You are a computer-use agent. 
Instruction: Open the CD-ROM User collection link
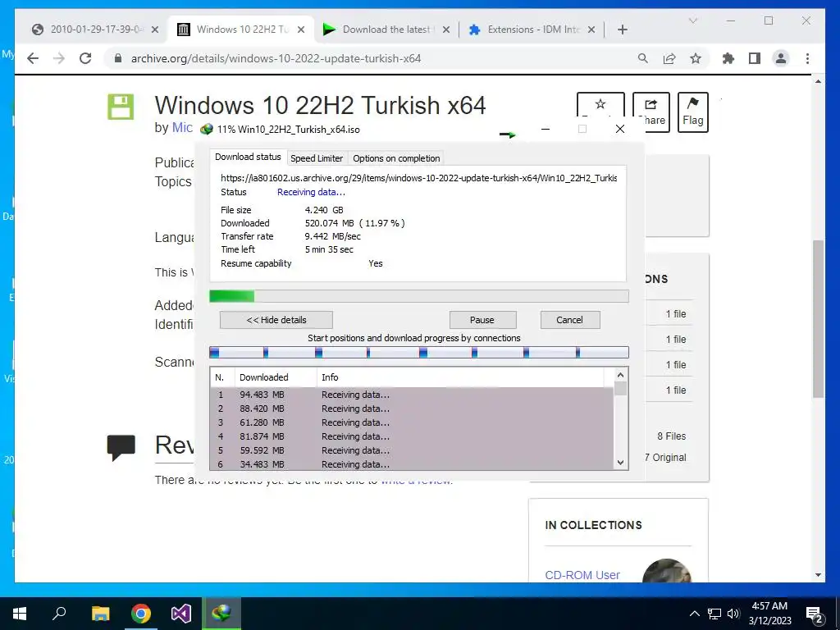(x=582, y=575)
